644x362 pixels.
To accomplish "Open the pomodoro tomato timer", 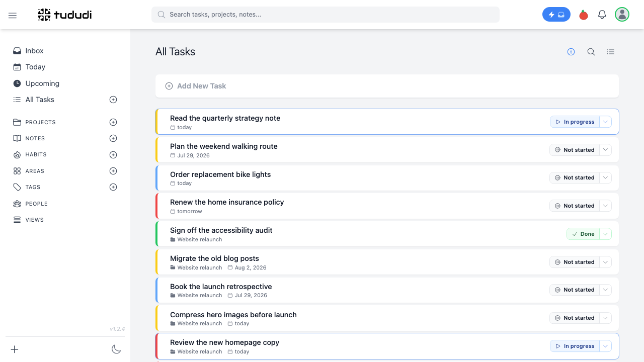I will [584, 15].
